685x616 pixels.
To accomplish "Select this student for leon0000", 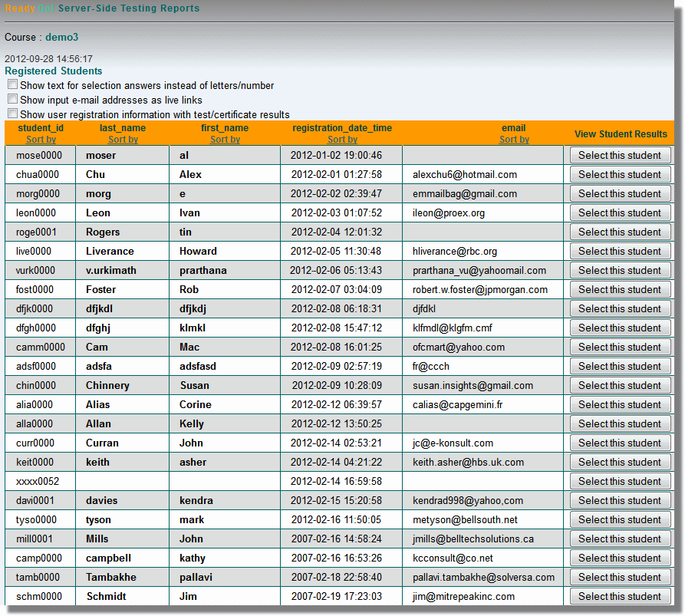I will tap(620, 212).
